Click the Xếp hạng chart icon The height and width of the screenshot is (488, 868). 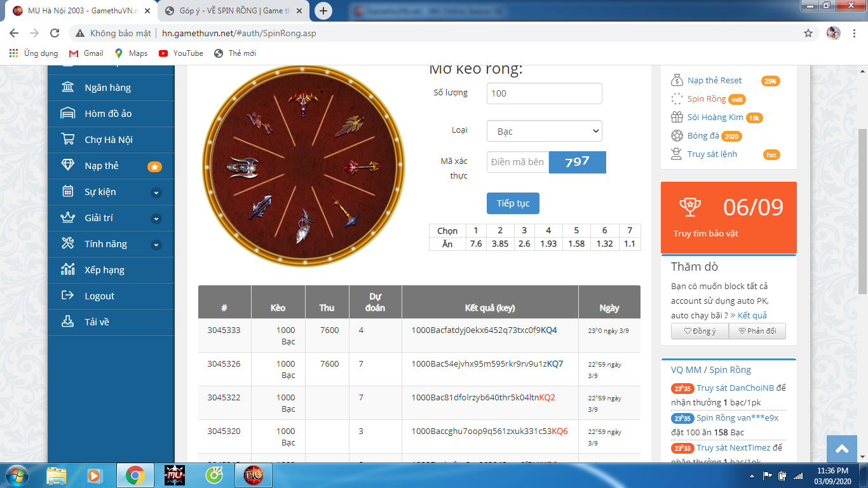click(x=67, y=270)
